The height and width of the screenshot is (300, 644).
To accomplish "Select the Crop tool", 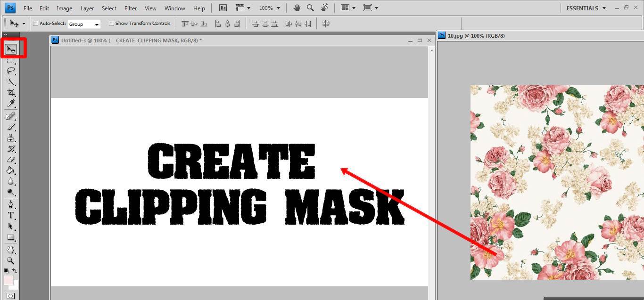I will 11,92.
